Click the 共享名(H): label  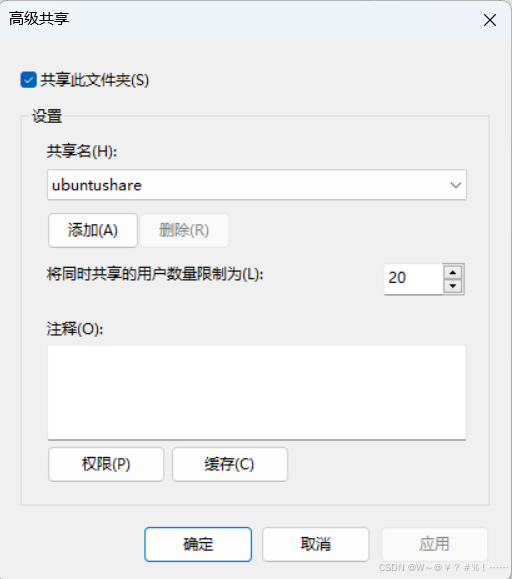click(82, 151)
